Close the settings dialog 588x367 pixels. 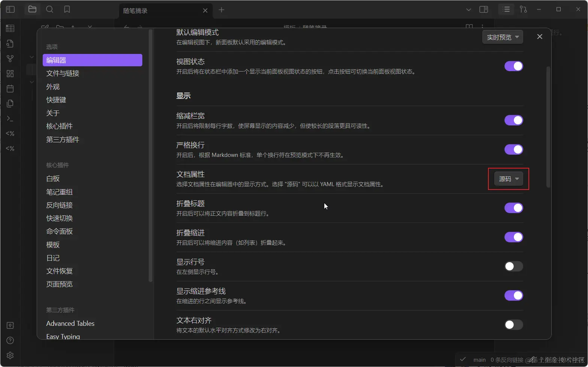540,36
